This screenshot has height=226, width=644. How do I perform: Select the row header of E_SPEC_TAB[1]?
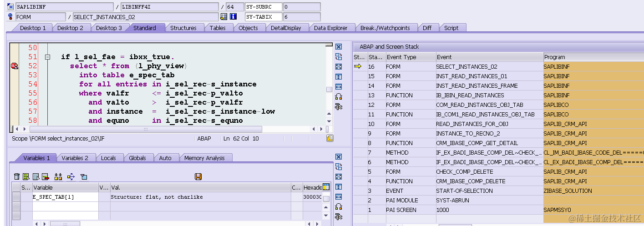click(x=16, y=197)
